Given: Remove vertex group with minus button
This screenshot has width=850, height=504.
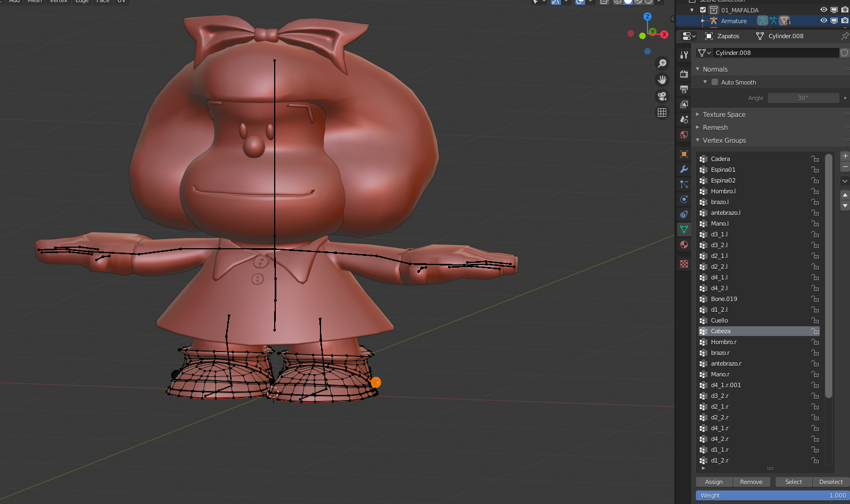Looking at the screenshot, I should [845, 167].
